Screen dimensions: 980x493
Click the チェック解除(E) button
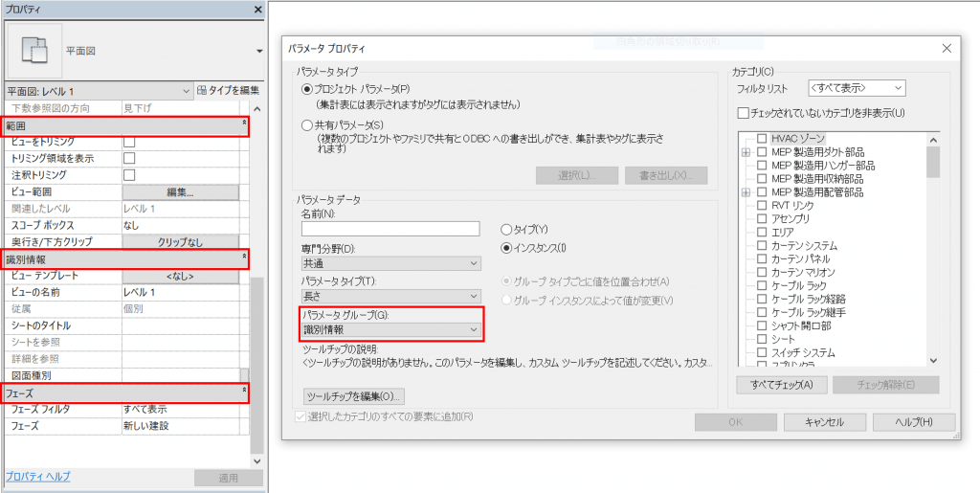click(885, 384)
